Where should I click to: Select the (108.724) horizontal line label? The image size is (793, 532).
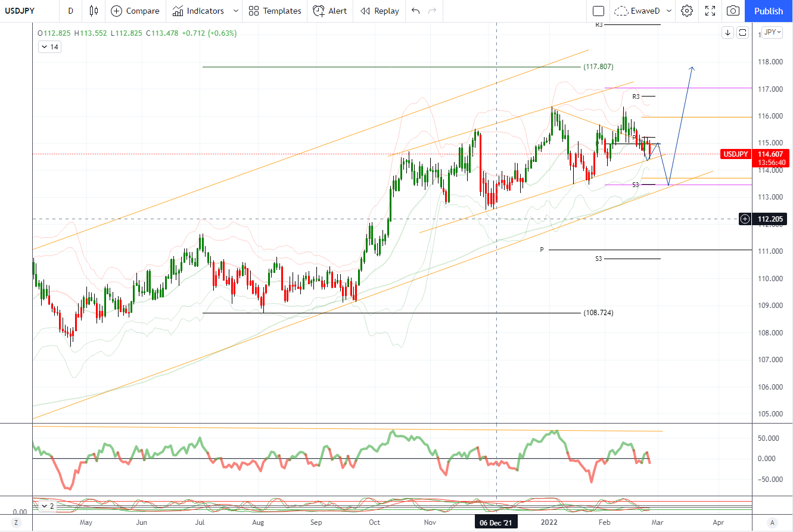598,313
